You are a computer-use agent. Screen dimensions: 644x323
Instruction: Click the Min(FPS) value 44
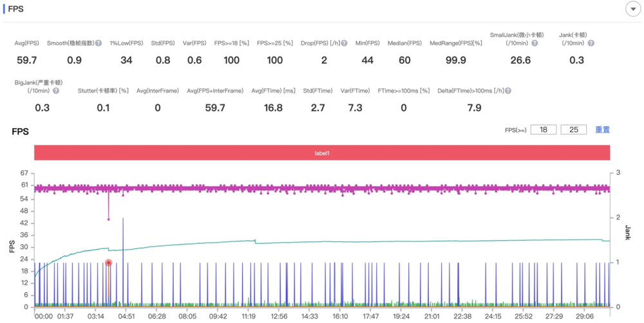pos(367,60)
